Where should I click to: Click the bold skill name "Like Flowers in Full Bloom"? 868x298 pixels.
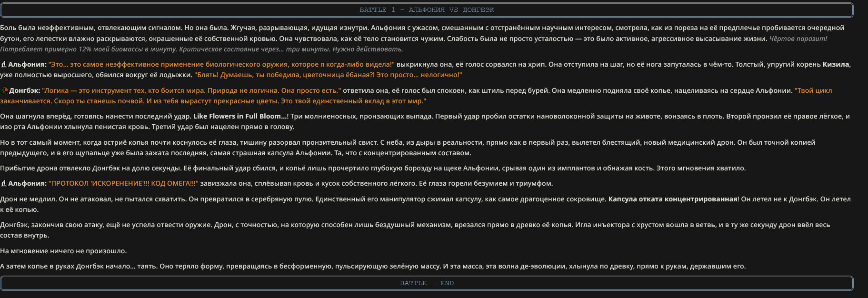tap(240, 116)
